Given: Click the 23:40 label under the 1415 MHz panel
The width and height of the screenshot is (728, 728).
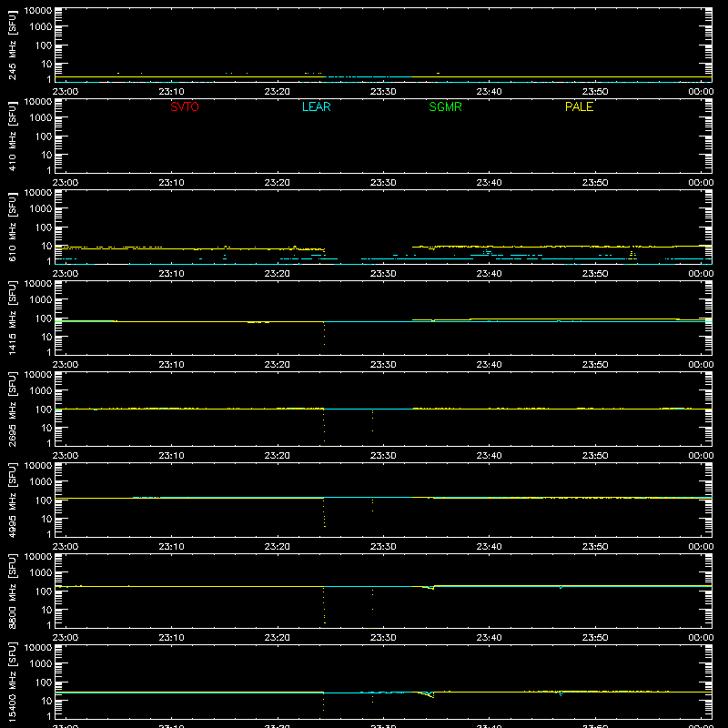Looking at the screenshot, I should coord(489,365).
